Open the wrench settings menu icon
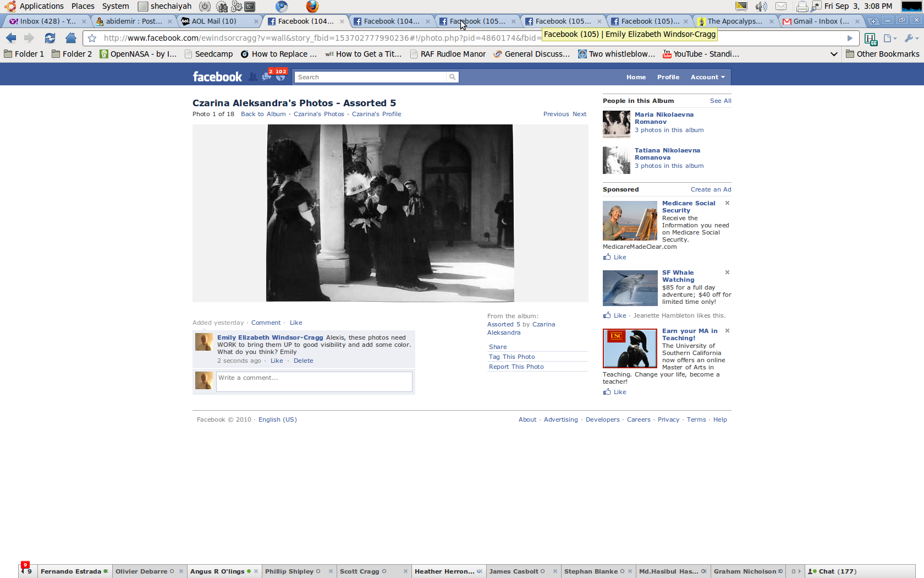The image size is (924, 578). pyautogui.click(x=910, y=38)
